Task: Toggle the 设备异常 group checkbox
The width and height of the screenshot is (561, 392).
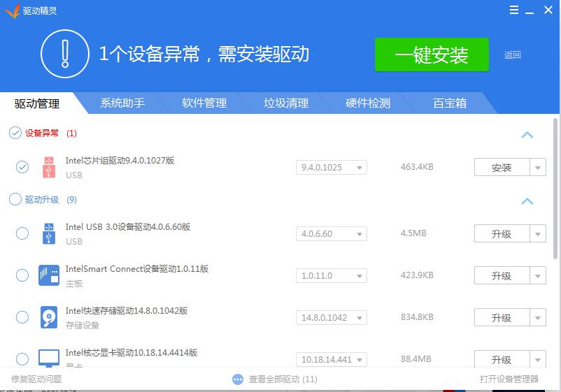Action: pos(15,133)
